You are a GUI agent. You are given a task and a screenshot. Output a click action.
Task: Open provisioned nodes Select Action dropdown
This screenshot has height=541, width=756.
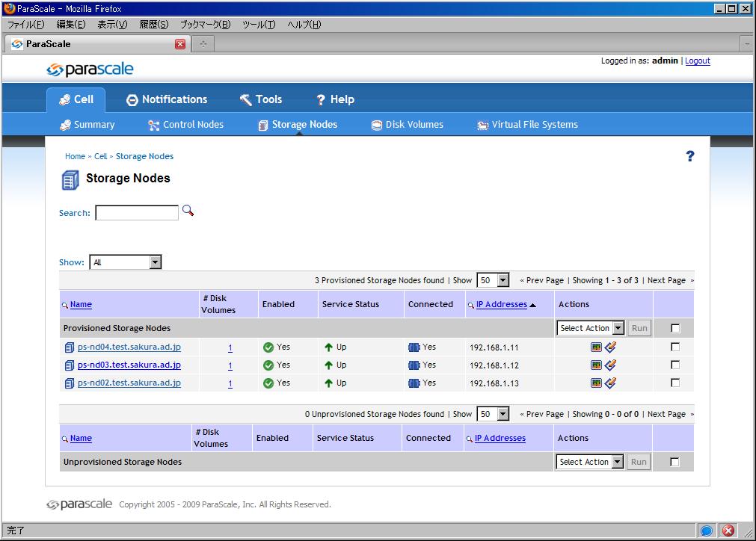[590, 328]
